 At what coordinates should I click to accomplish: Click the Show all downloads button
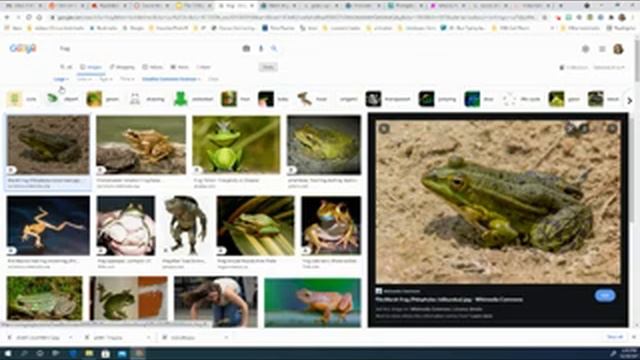pyautogui.click(x=615, y=337)
